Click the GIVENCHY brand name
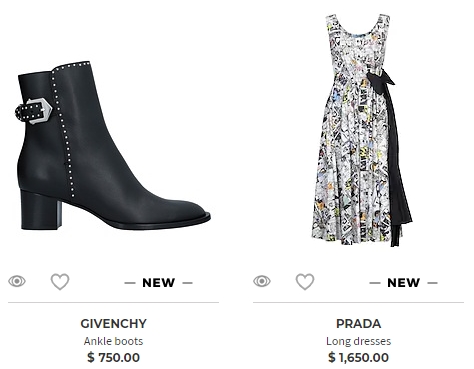 coord(113,323)
